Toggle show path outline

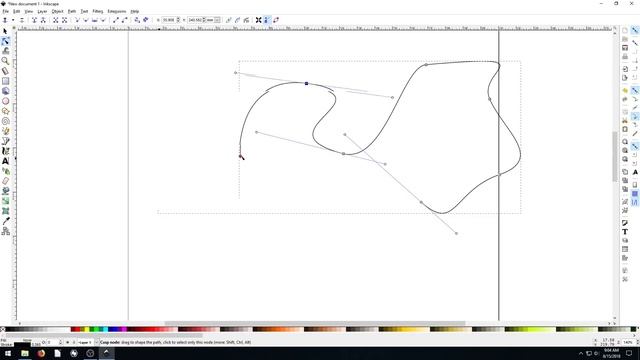point(276,20)
